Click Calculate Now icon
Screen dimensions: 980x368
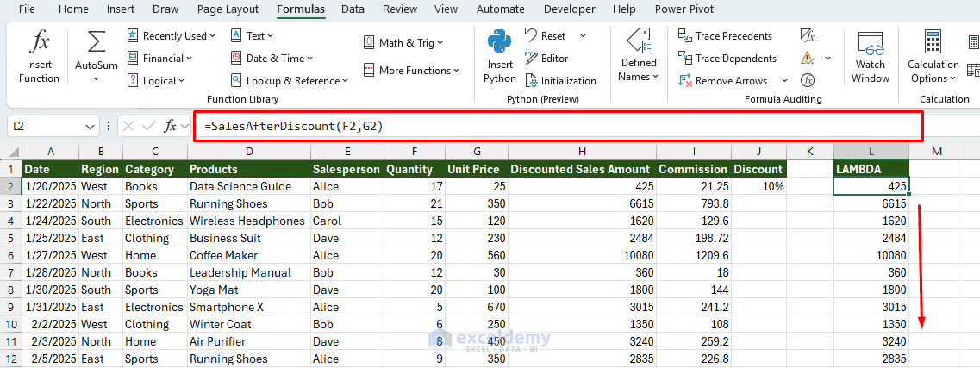tap(974, 42)
